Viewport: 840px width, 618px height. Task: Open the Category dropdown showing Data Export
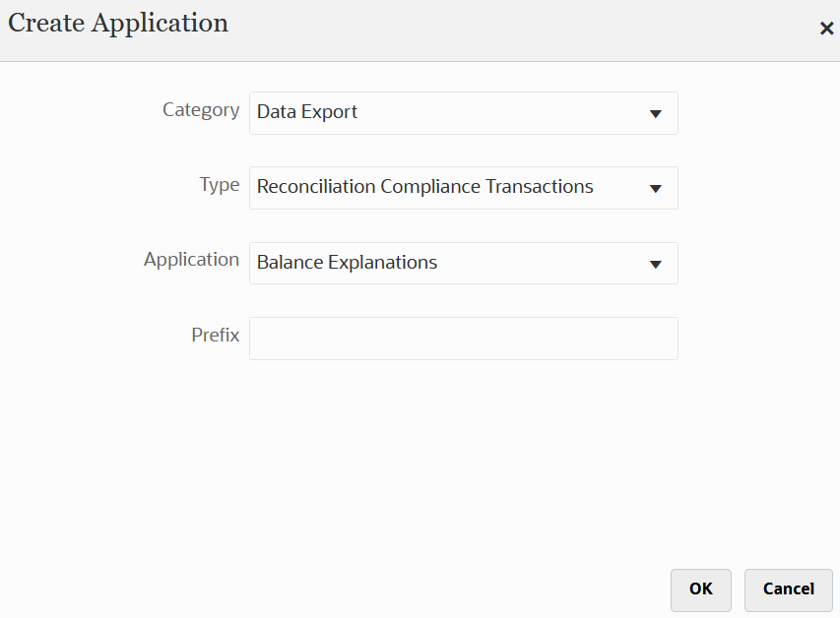(463, 113)
